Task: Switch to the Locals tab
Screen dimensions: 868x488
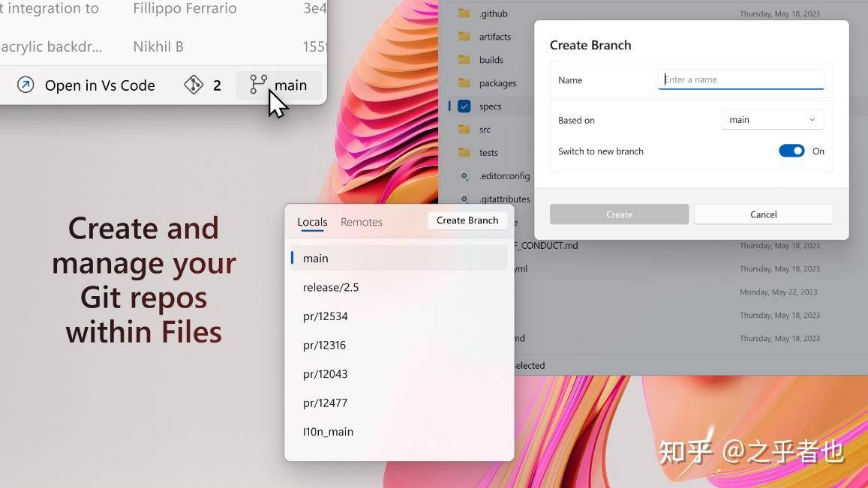Action: [x=312, y=222]
